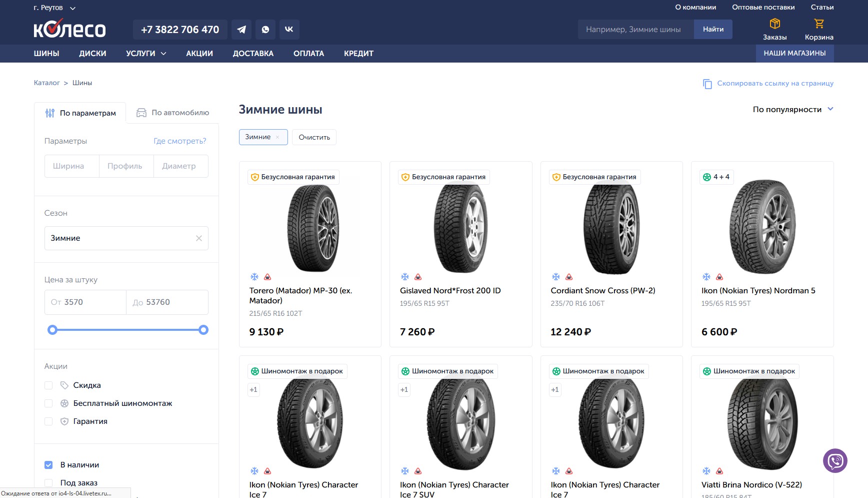Open the VK social page icon
Image resolution: width=868 pixels, height=498 pixels.
pyautogui.click(x=289, y=30)
